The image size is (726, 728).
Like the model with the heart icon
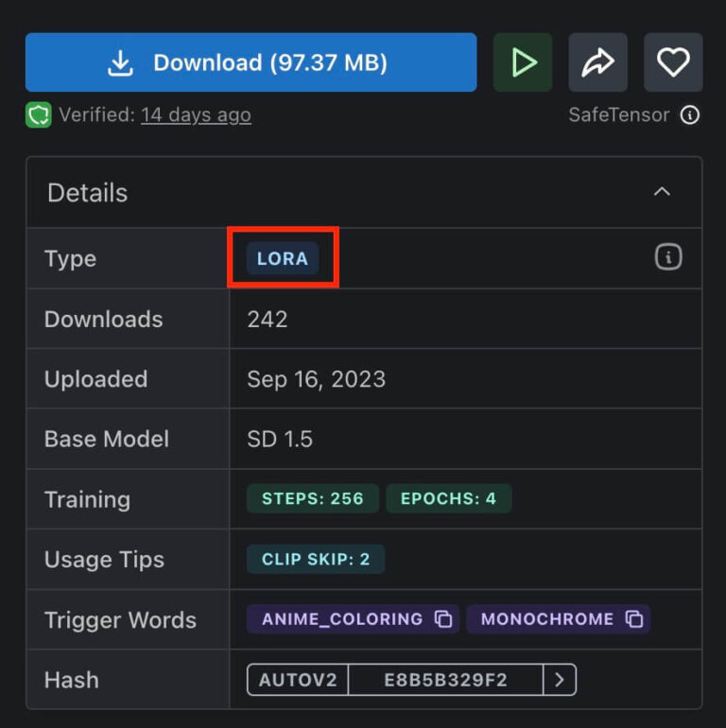pos(673,62)
